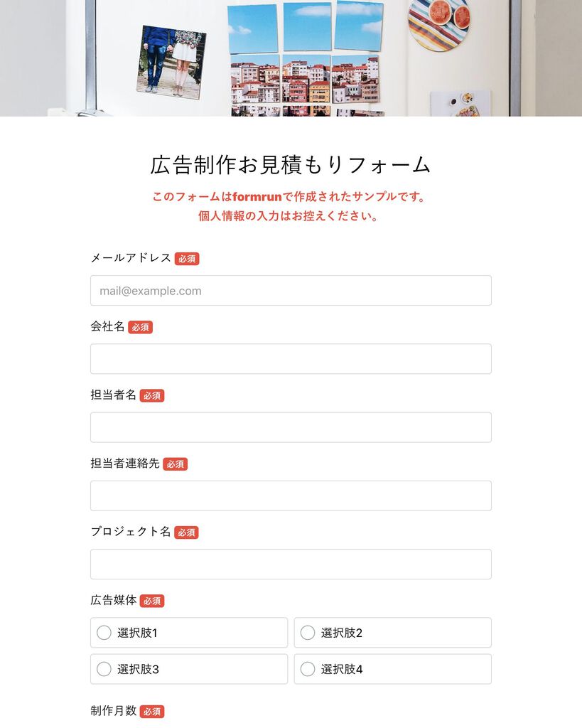Click the red formrun sample notice text

coord(289,206)
